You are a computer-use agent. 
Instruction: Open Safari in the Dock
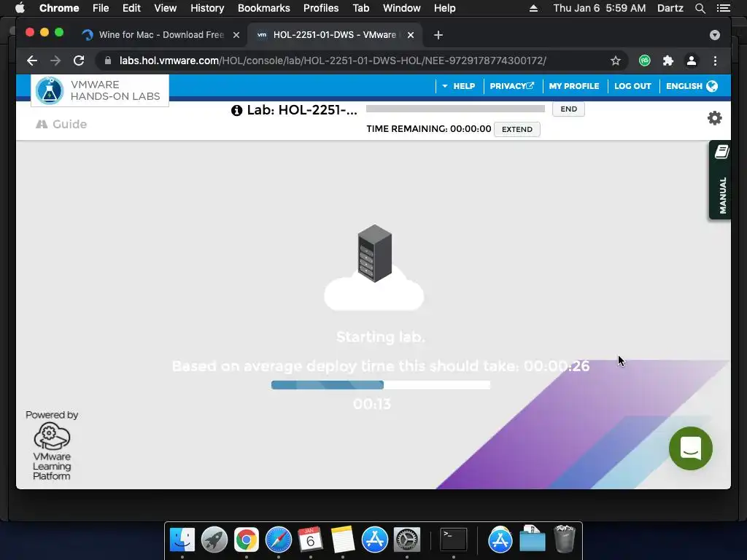(279, 540)
